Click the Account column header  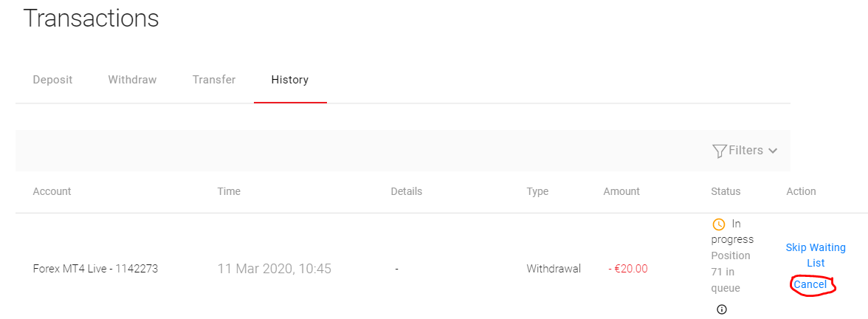52,191
